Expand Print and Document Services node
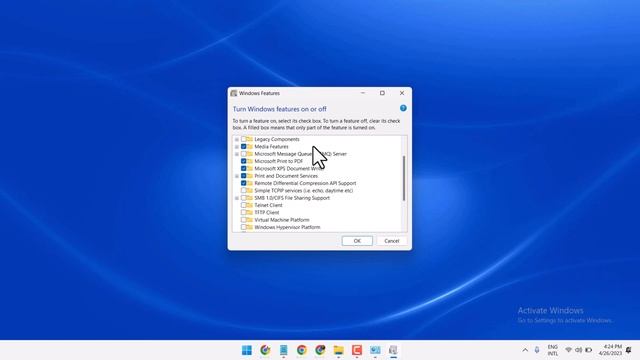This screenshot has height=360, width=640. 237,176
